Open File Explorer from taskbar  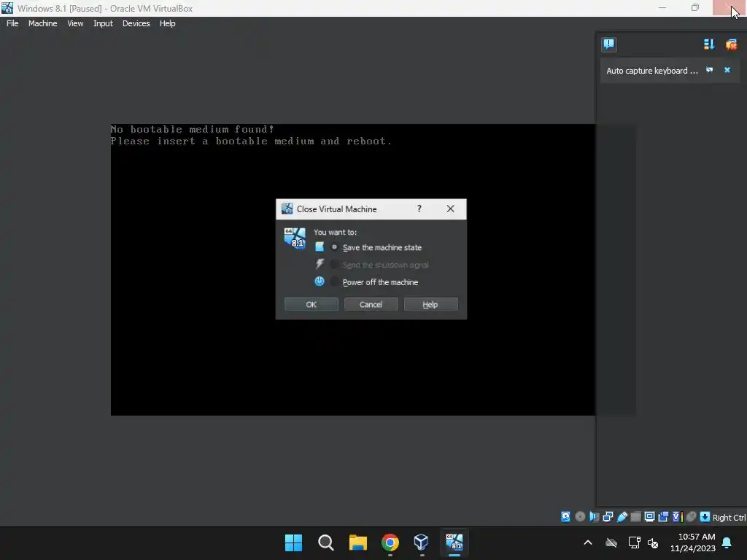click(x=357, y=542)
